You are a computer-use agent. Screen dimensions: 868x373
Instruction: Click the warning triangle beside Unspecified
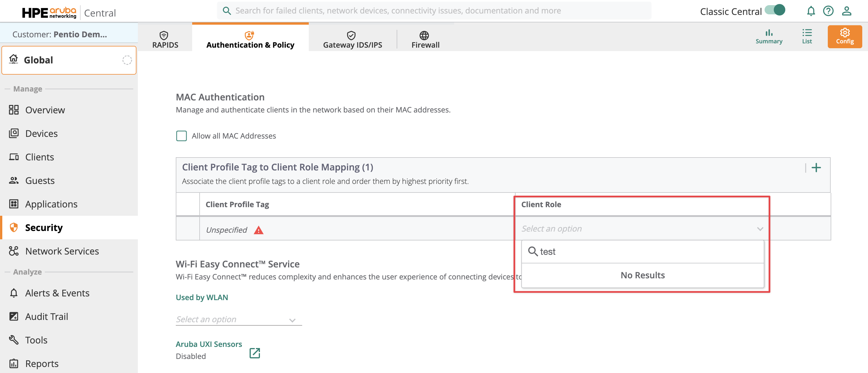[x=259, y=230]
